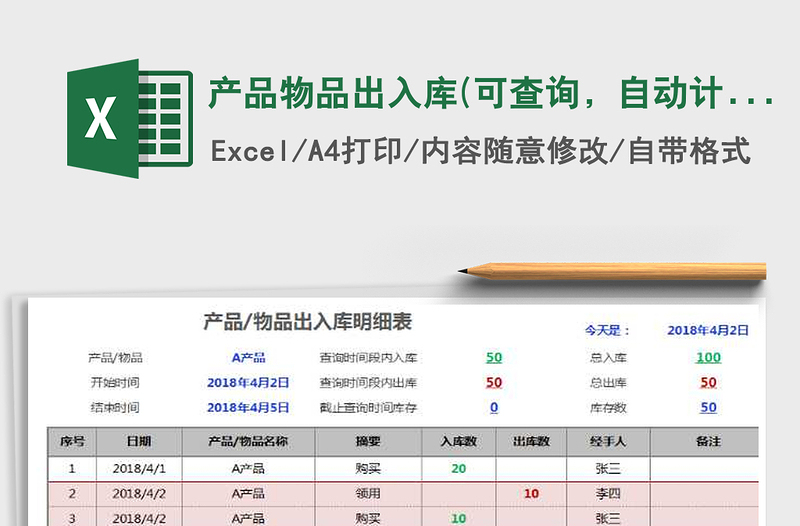Click date '2018/4/2' in row 3
Image resolution: width=800 pixels, height=526 pixels.
pyautogui.click(x=139, y=518)
